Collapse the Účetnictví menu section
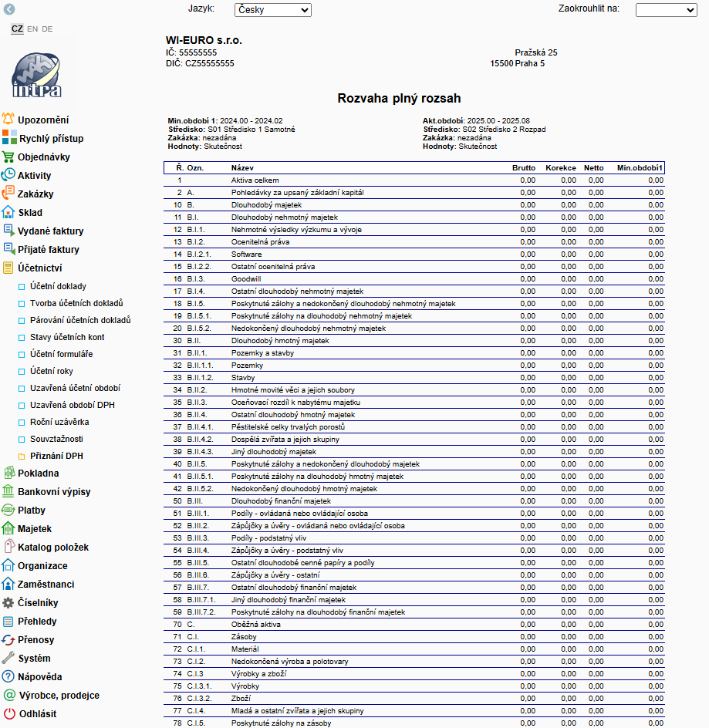This screenshot has height=728, width=709. pos(39,268)
